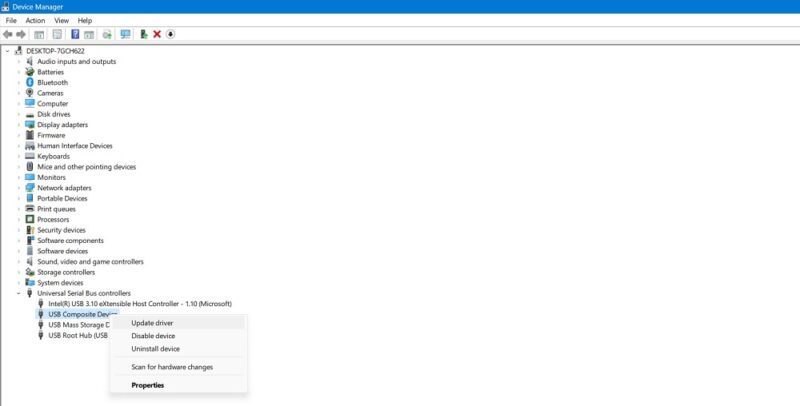Select the USB Composite Device entry
Viewport: 800px width, 406px height.
pyautogui.click(x=83, y=314)
